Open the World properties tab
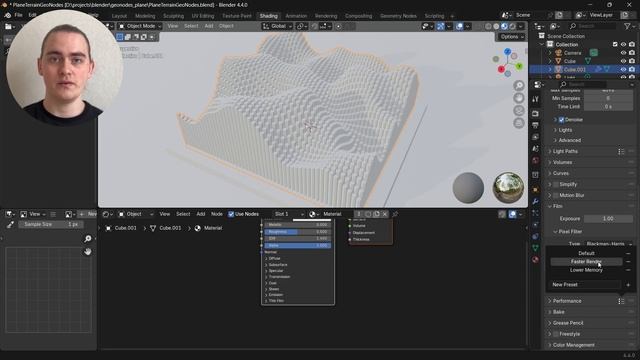Screen dimensions: 640x360 [536, 160]
